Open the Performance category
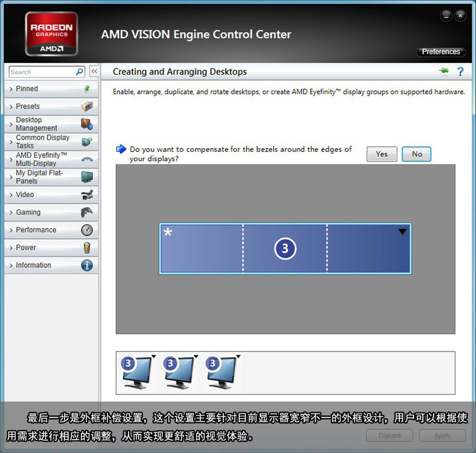476x453 pixels. point(51,230)
